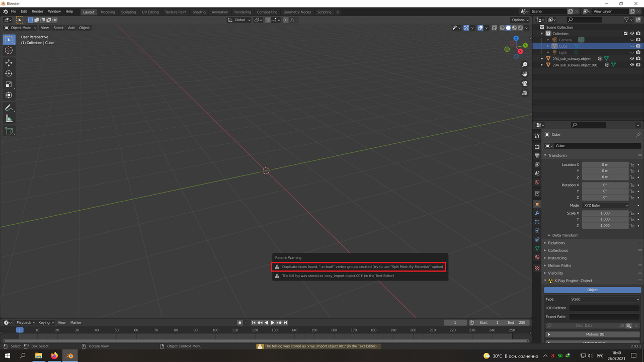Screen dimensions: 644x362
Task: Choose the Measure tool
Action: click(x=9, y=119)
